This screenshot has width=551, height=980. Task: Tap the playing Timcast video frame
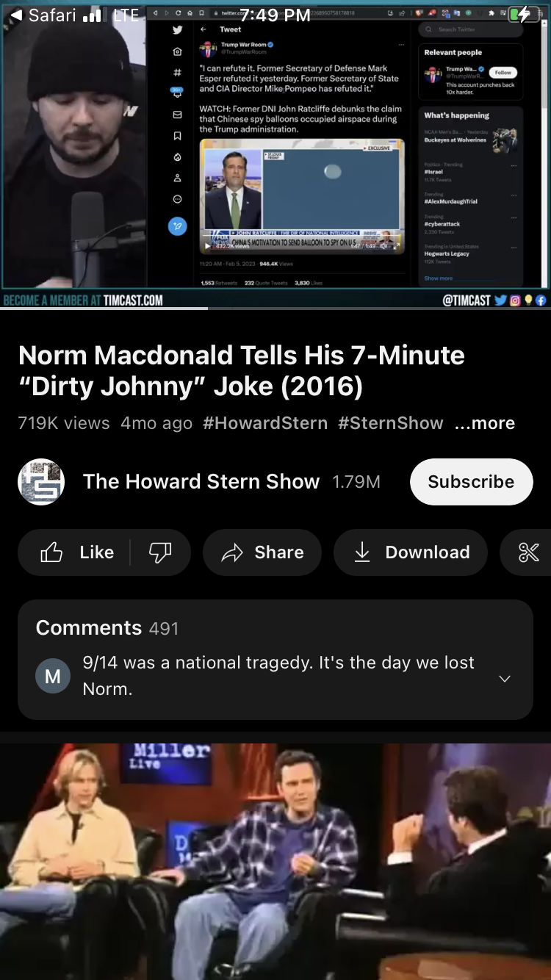click(x=275, y=154)
